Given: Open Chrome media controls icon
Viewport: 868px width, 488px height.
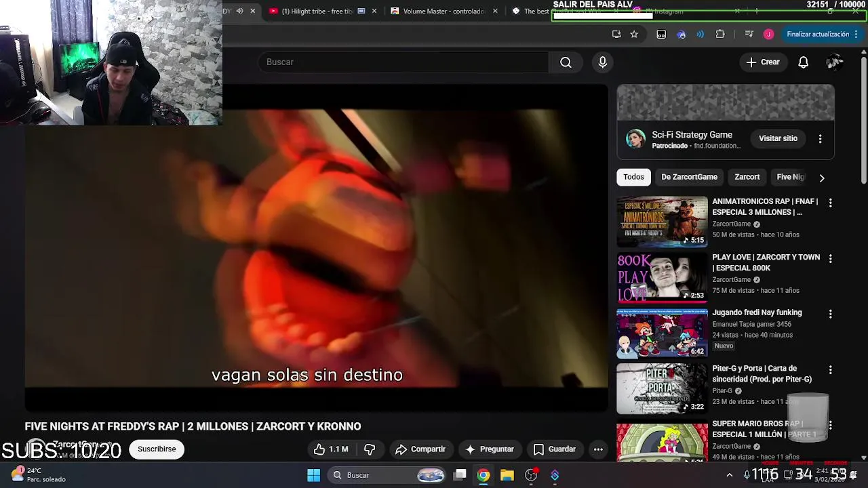Looking at the screenshot, I should tap(749, 34).
